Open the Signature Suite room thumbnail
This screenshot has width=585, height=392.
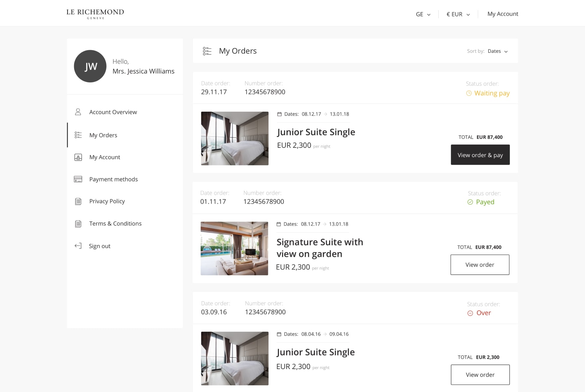tap(234, 248)
